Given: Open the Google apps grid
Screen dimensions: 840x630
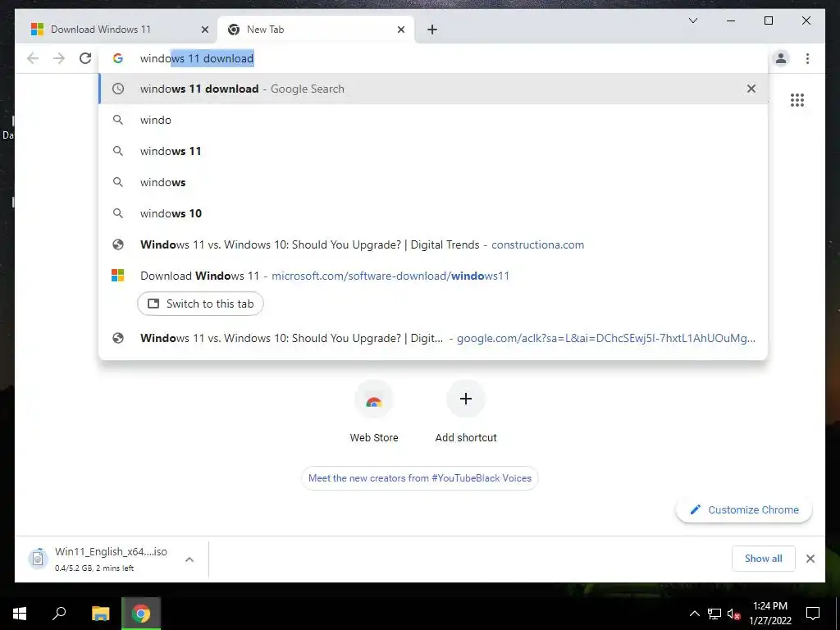Looking at the screenshot, I should pos(797,100).
